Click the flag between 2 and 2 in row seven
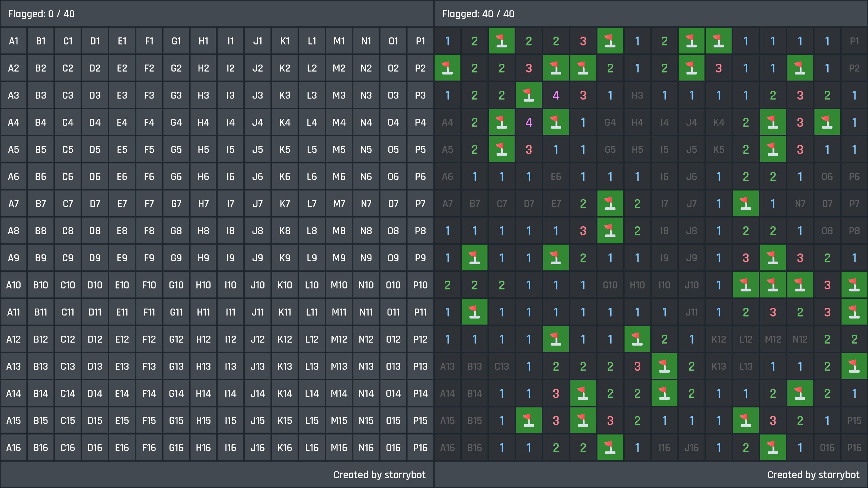Image resolution: width=868 pixels, height=488 pixels. tap(610, 204)
